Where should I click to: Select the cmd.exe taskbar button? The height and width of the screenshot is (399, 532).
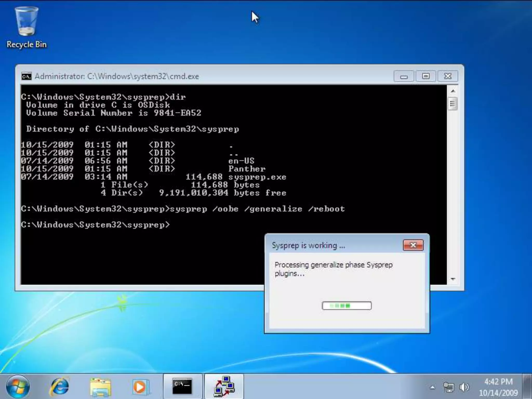point(182,387)
